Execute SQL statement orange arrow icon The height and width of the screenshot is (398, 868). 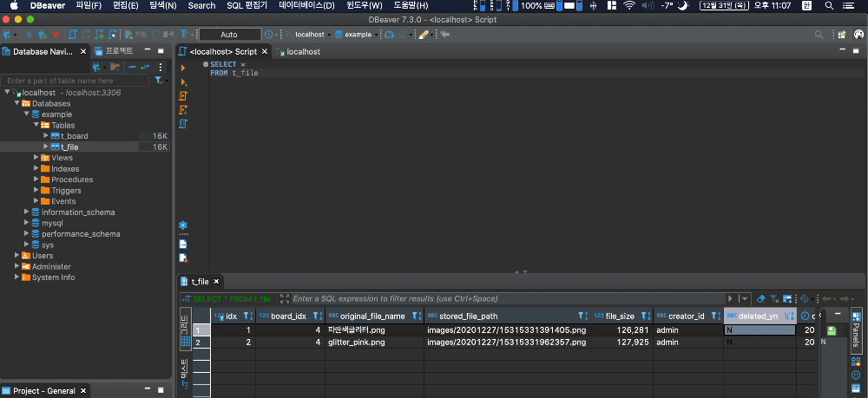tap(183, 68)
